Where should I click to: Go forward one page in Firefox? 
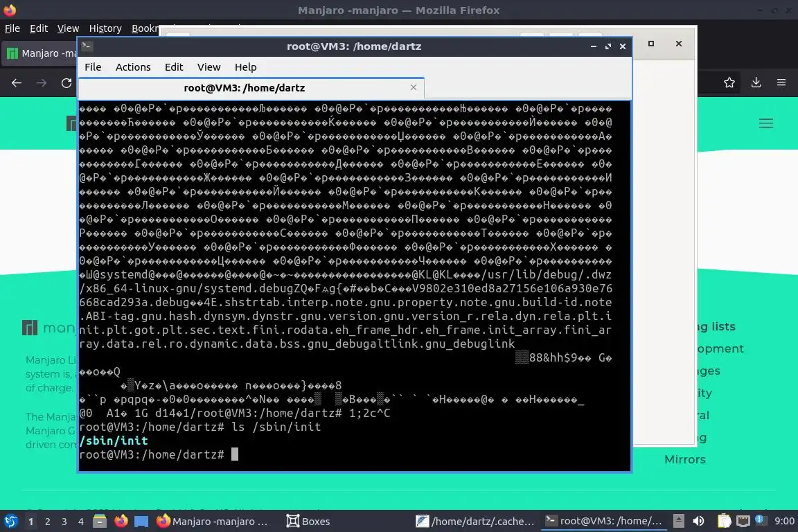[x=42, y=83]
